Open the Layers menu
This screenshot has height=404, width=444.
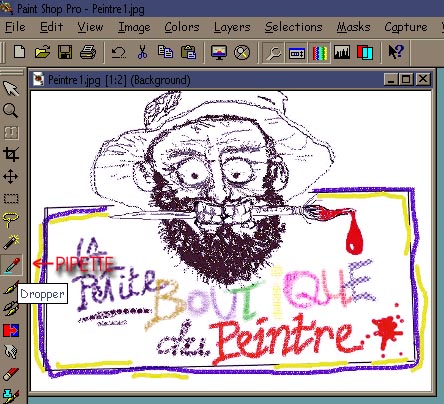(x=232, y=27)
